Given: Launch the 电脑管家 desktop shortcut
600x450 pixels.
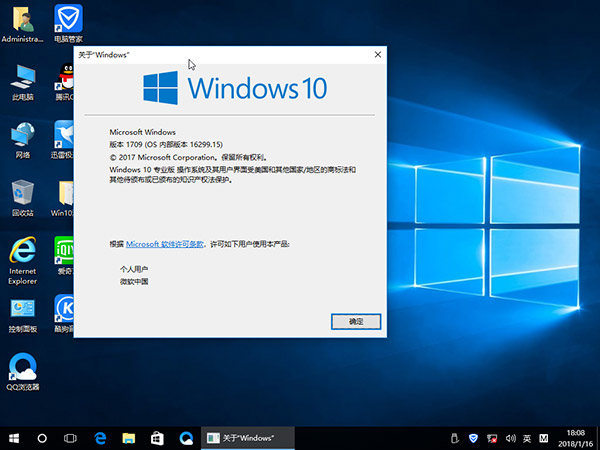Looking at the screenshot, I should coord(68,24).
